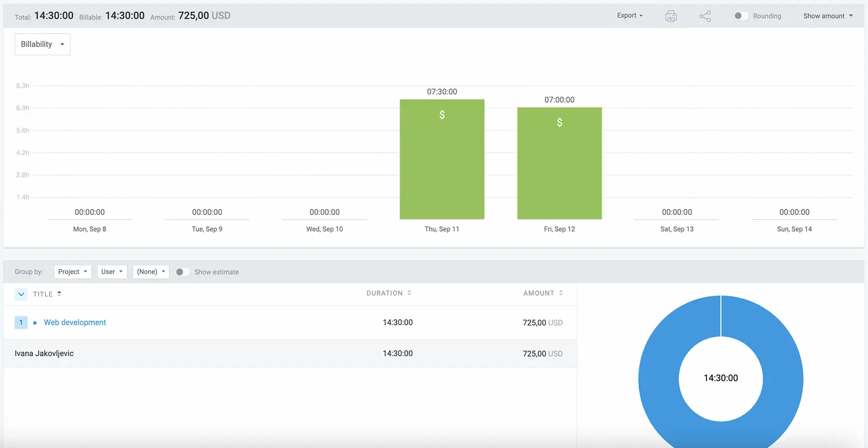This screenshot has width=868, height=448.
Task: Click the Duration column sort arrows
Action: pos(409,293)
